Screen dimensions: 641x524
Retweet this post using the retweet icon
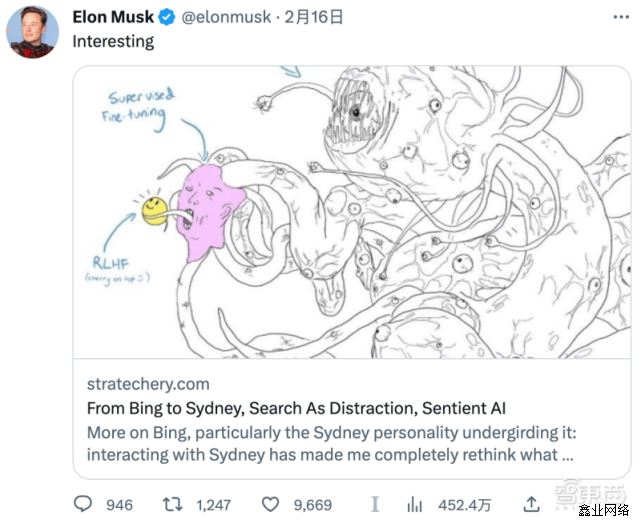173,505
